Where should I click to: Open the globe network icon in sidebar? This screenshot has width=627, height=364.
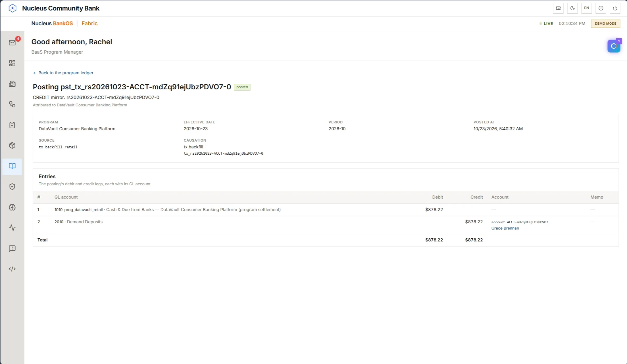[12, 207]
